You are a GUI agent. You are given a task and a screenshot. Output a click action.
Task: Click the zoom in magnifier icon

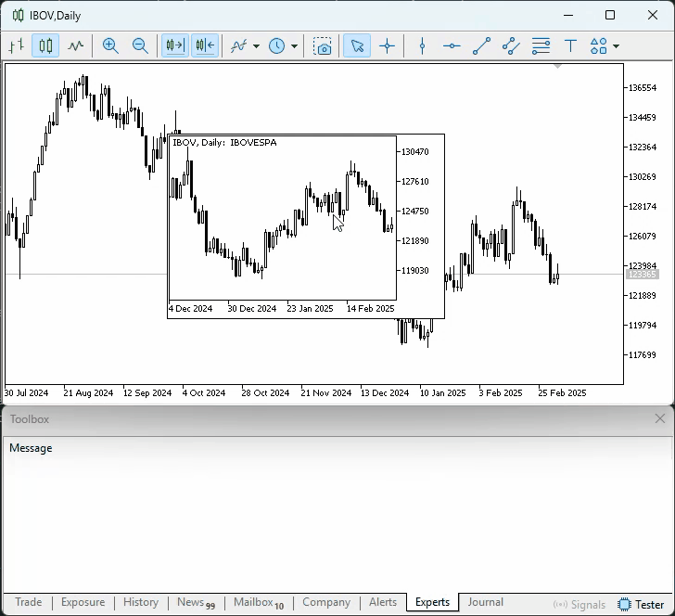tap(110, 45)
